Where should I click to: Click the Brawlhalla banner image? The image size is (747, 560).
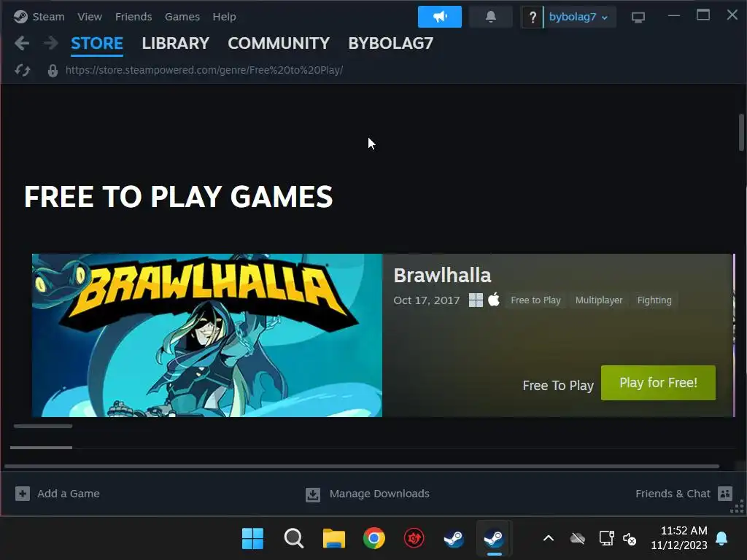pyautogui.click(x=206, y=335)
